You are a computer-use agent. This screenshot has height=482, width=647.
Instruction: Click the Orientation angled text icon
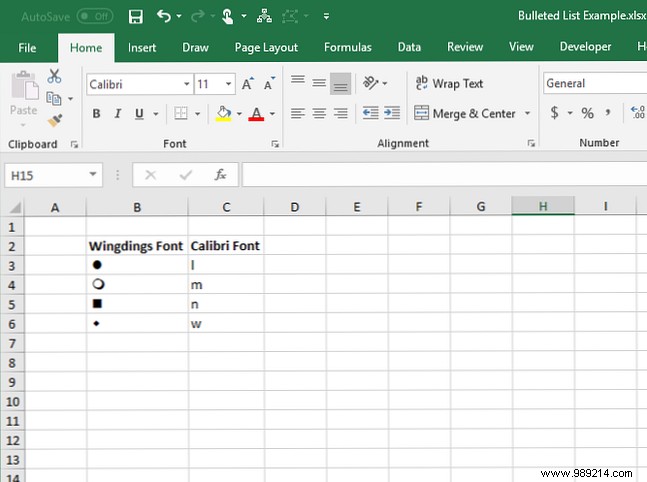point(370,83)
